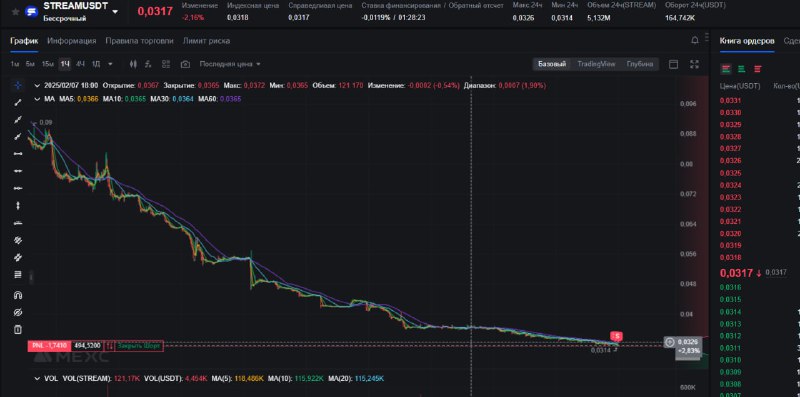This screenshot has width=800, height=397.
Task: Click the Справедливая цена label
Action: point(320,6)
